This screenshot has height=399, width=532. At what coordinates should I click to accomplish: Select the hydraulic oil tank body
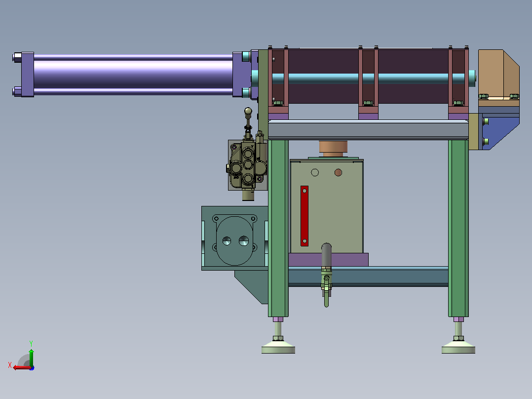[327, 207]
